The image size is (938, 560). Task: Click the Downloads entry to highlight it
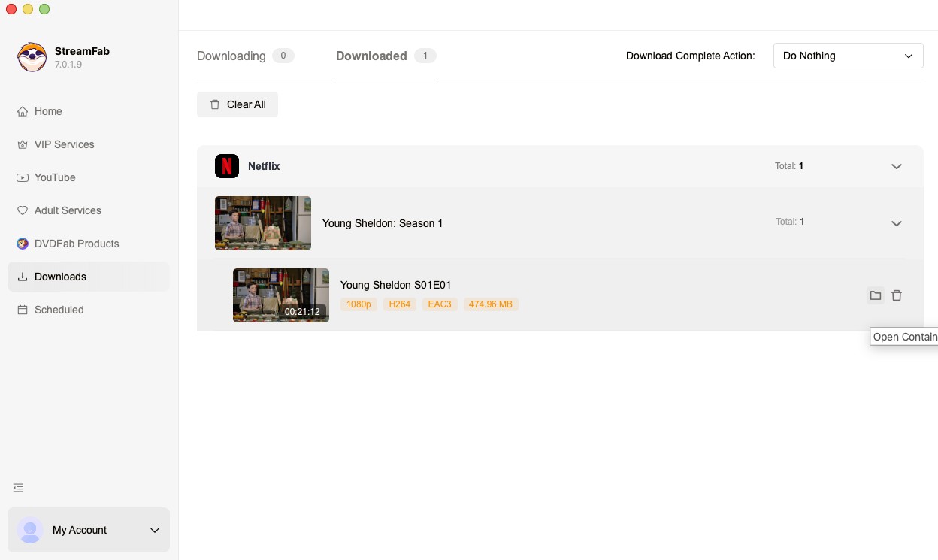60,277
